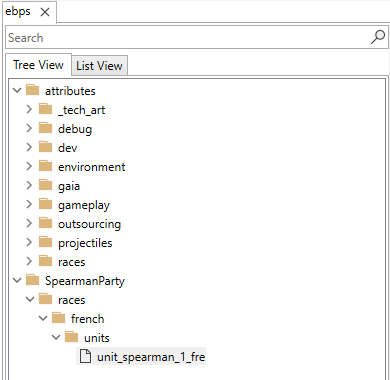The width and height of the screenshot is (390, 380).
Task: Switch to the List View tab
Action: point(99,65)
